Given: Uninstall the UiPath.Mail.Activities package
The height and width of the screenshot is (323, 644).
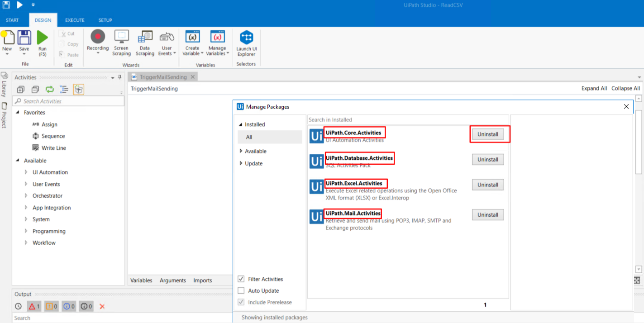Looking at the screenshot, I should [487, 215].
